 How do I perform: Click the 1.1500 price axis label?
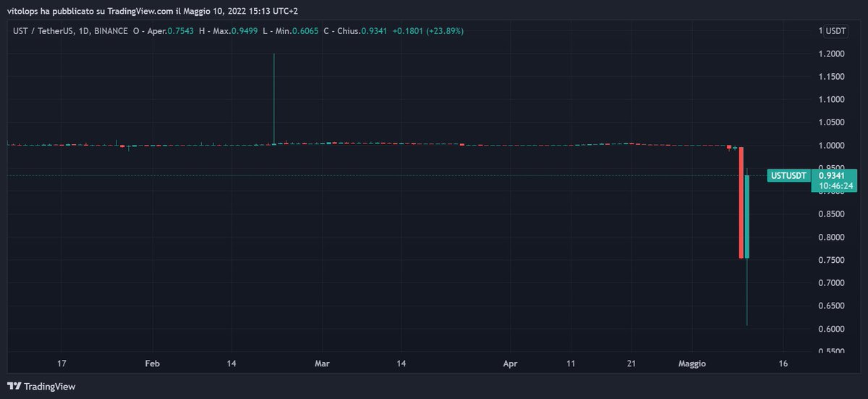[831, 77]
